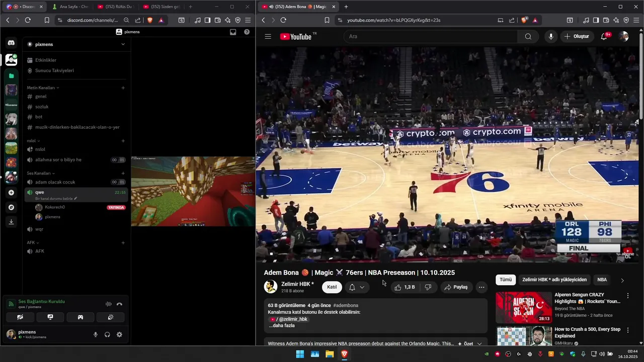644x362 pixels.
Task: Open the bot text channel
Action: 75,117
